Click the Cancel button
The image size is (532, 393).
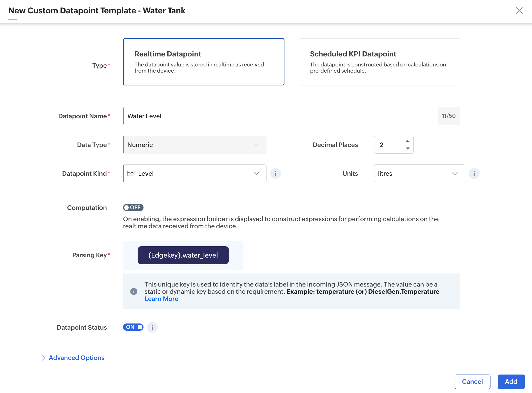click(x=472, y=382)
